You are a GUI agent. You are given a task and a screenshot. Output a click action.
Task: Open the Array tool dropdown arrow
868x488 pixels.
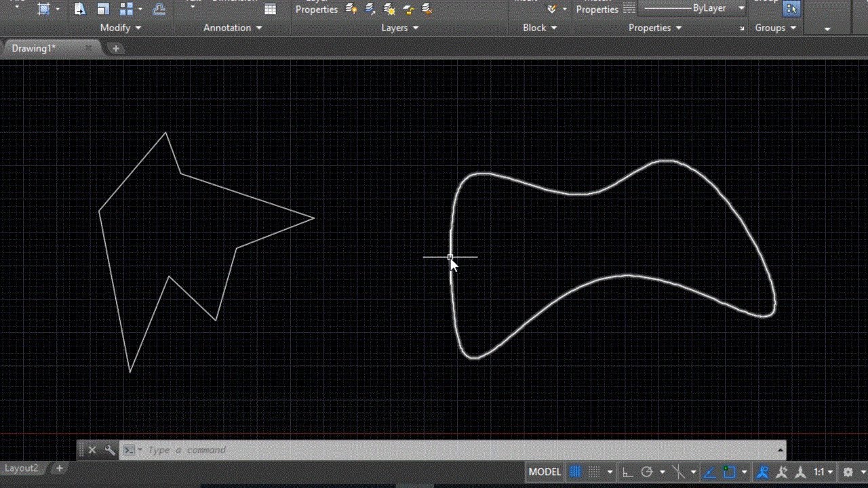140,9
